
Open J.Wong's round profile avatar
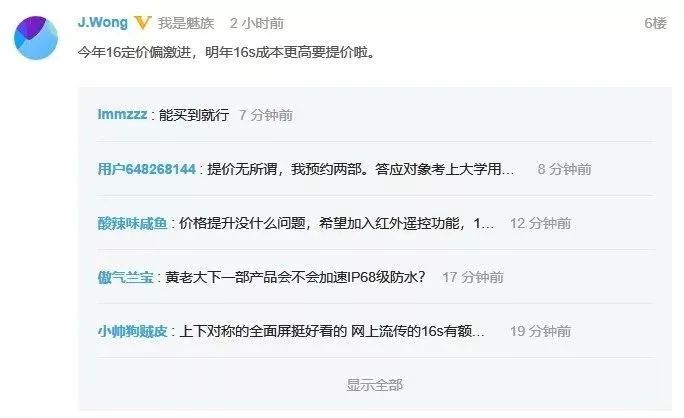(x=36, y=38)
